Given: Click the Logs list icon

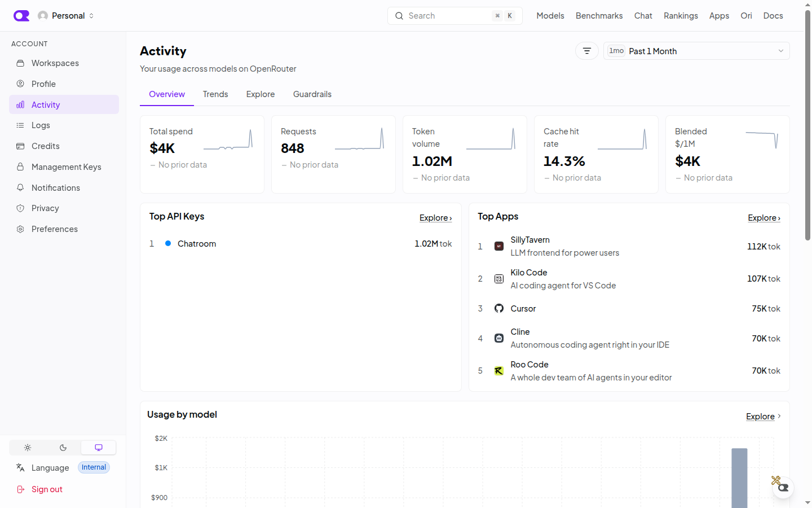Looking at the screenshot, I should point(20,125).
